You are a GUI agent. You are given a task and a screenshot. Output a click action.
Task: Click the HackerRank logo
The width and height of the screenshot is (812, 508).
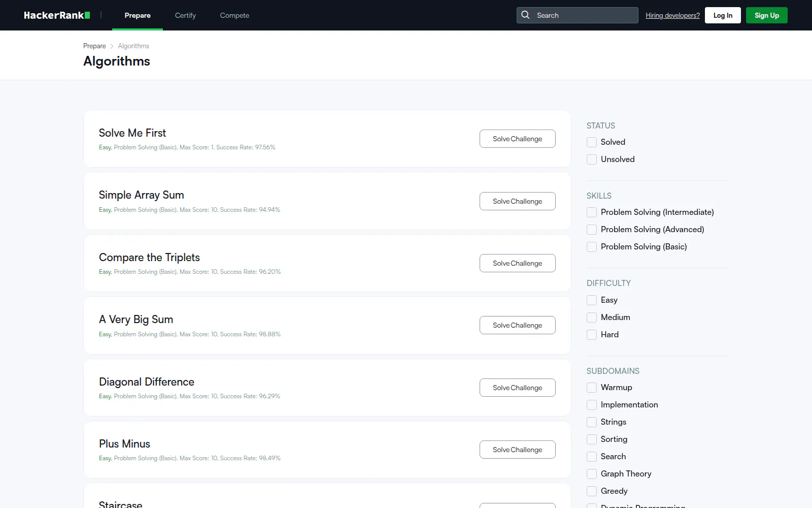pyautogui.click(x=57, y=15)
